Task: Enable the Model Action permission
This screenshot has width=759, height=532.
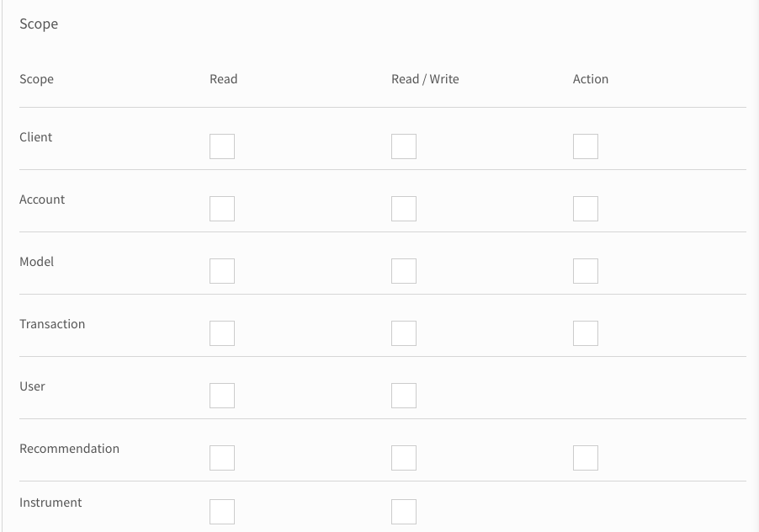Action: pyautogui.click(x=585, y=270)
